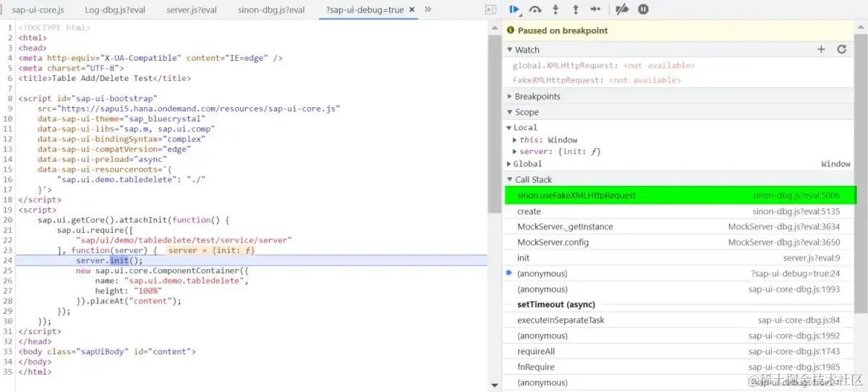Hide the debugger sidebar pane

491,9
